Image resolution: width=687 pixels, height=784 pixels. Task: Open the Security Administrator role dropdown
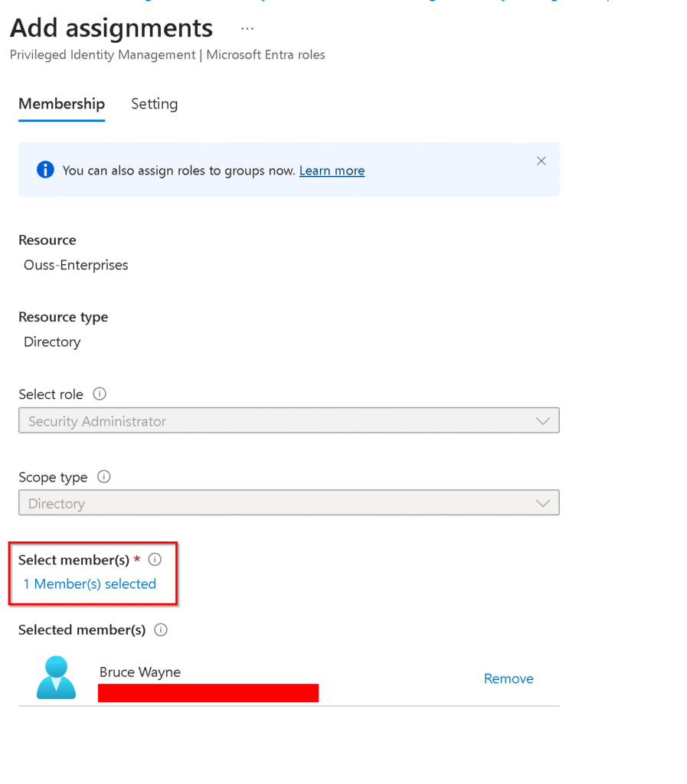289,420
